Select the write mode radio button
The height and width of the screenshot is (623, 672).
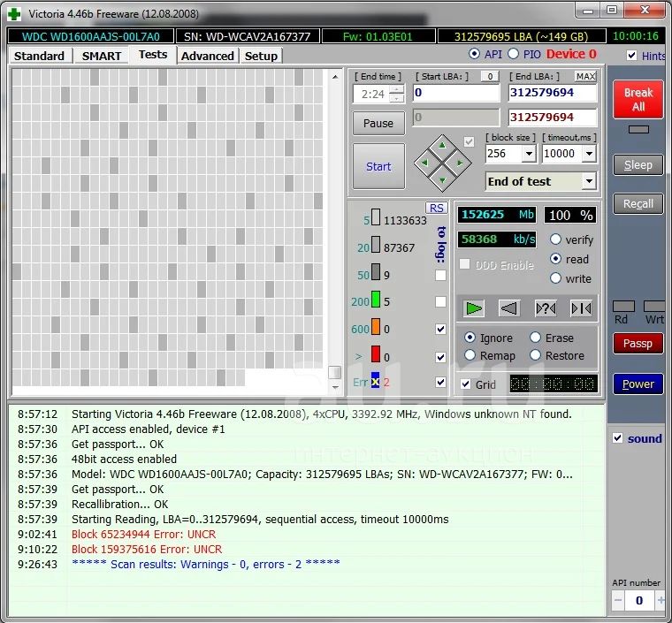click(x=555, y=278)
